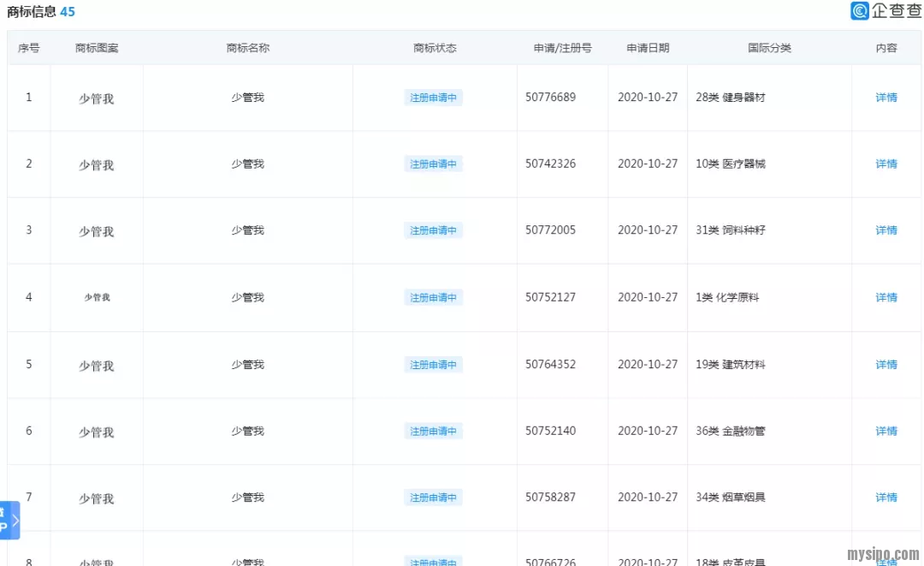Click 商标名称 text in row 3
The width and height of the screenshot is (924, 566).
tap(247, 230)
